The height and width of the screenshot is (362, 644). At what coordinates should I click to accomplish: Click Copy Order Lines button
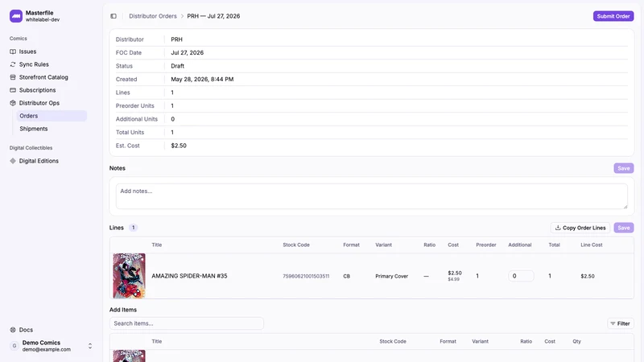click(x=580, y=228)
